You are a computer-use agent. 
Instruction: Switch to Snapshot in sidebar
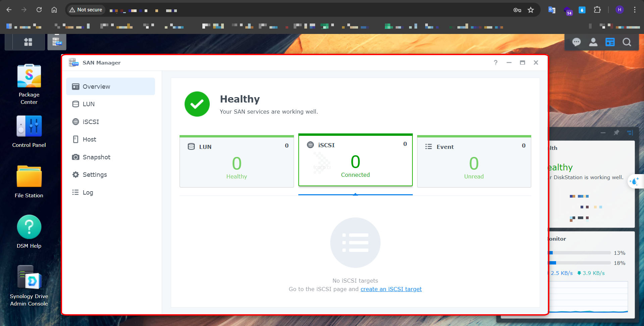pyautogui.click(x=96, y=157)
